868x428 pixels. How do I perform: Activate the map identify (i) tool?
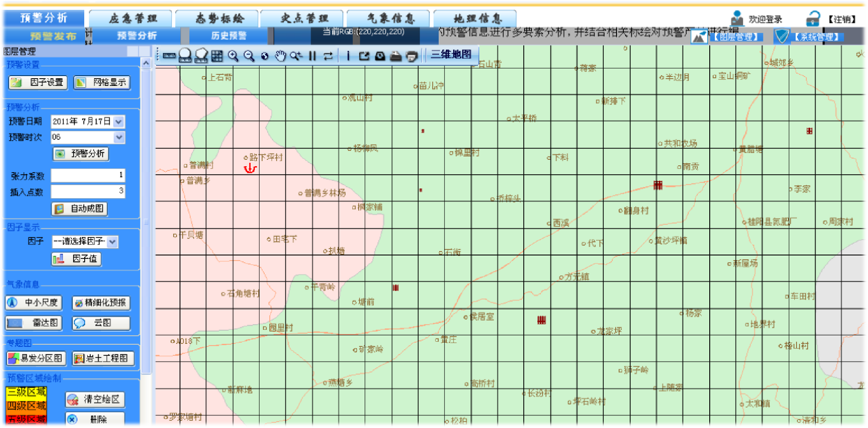(348, 56)
